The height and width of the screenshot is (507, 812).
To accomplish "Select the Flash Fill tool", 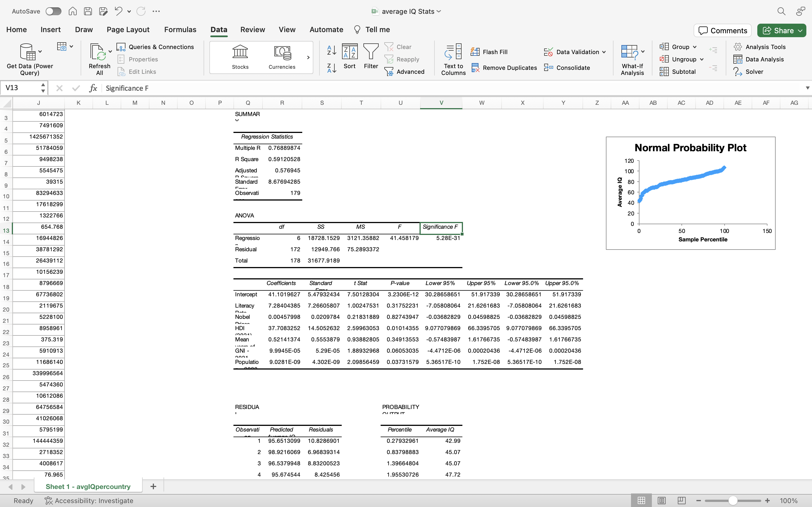I will [x=489, y=52].
